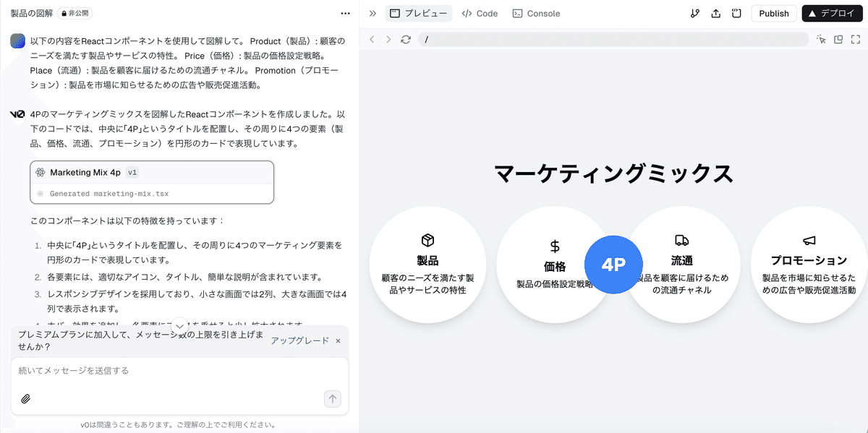
Task: Click the アップグレード upgrade link
Action: click(299, 340)
